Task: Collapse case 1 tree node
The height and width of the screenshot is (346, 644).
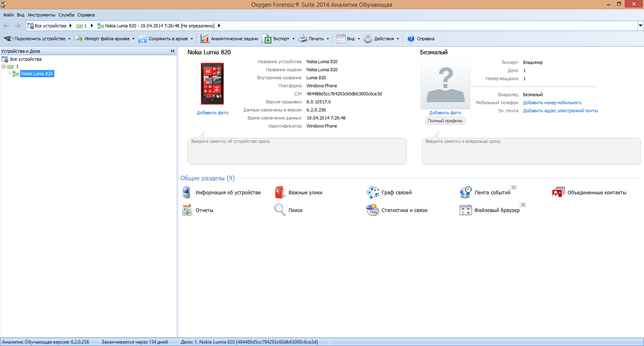Action: click(x=4, y=66)
